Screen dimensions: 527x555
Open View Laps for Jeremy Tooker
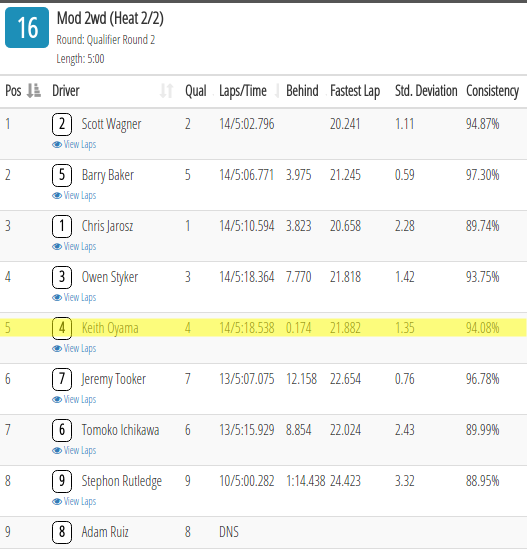click(74, 399)
